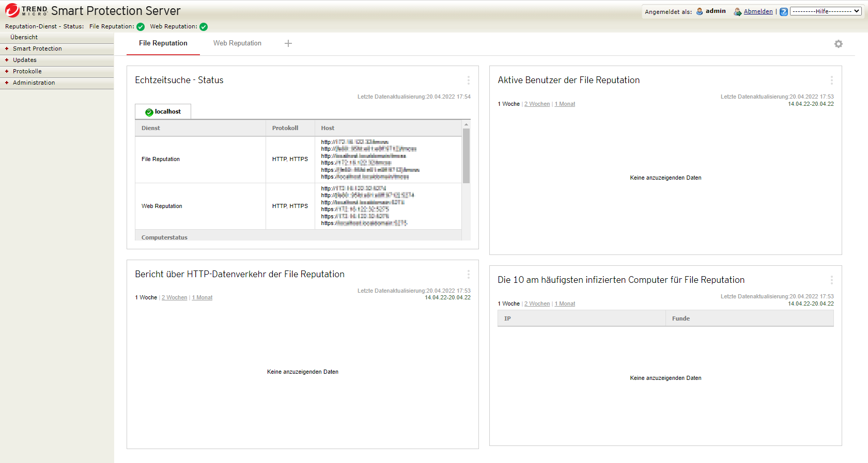Click the add new tab plus icon
Image resolution: width=868 pixels, height=463 pixels.
288,43
